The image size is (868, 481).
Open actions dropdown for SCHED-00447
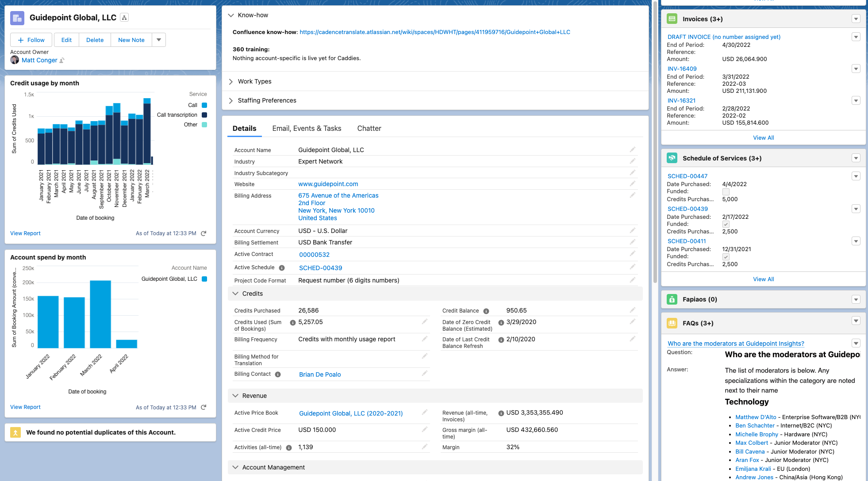pyautogui.click(x=856, y=176)
